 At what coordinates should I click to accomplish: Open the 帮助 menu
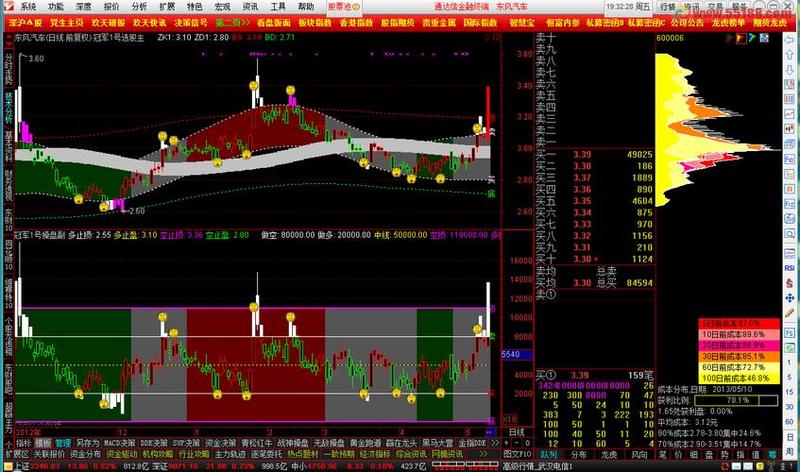coord(306,7)
